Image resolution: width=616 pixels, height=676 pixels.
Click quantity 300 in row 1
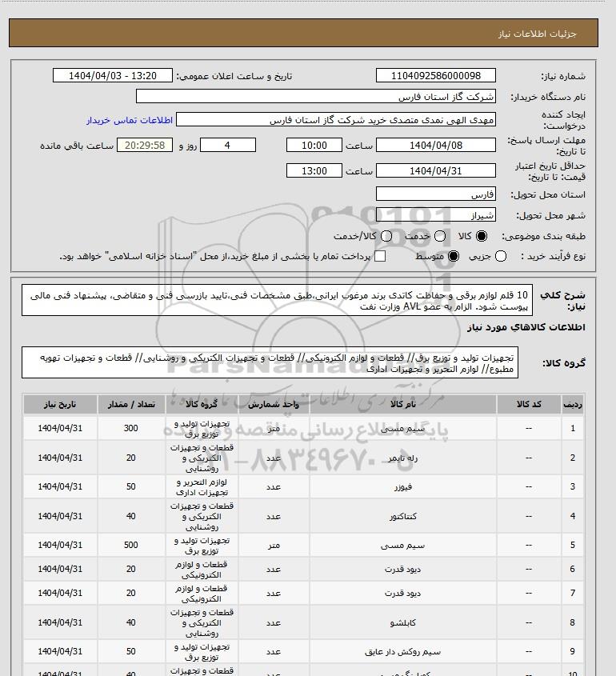(131, 428)
